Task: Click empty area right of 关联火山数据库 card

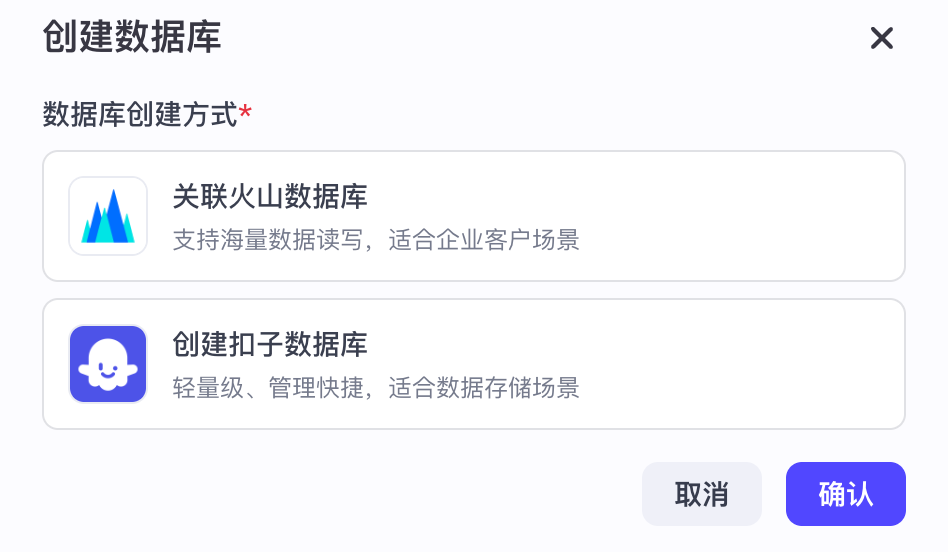Action: [760, 216]
